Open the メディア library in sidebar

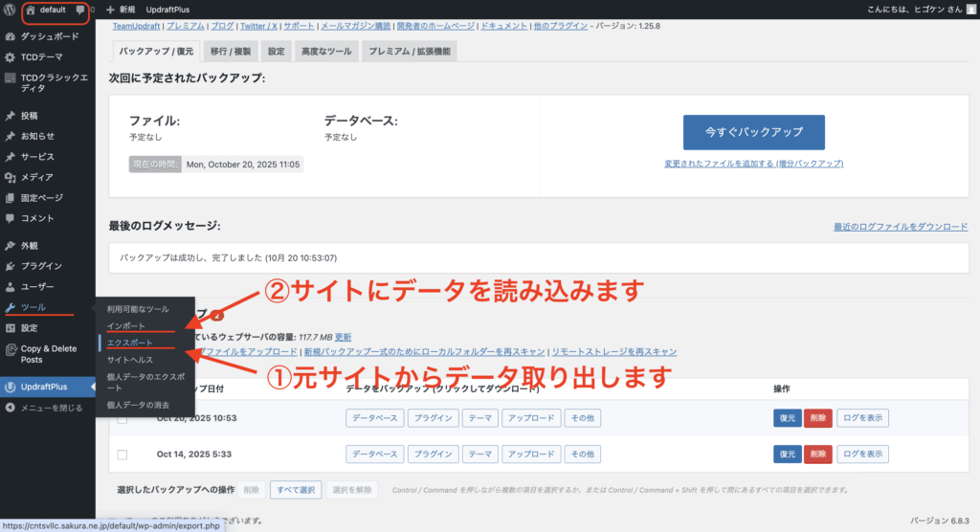click(x=36, y=177)
